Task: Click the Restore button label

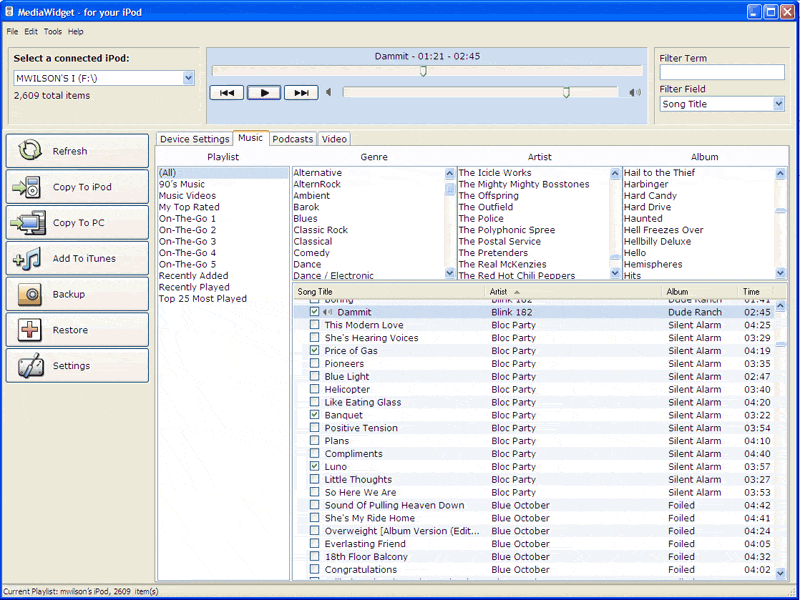Action: [70, 330]
